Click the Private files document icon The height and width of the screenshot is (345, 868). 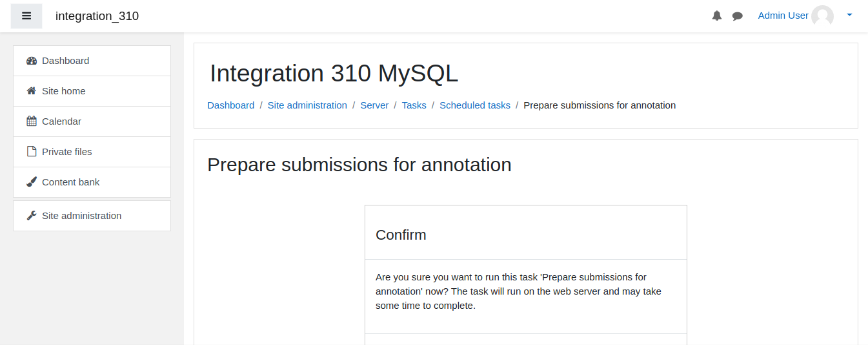32,152
